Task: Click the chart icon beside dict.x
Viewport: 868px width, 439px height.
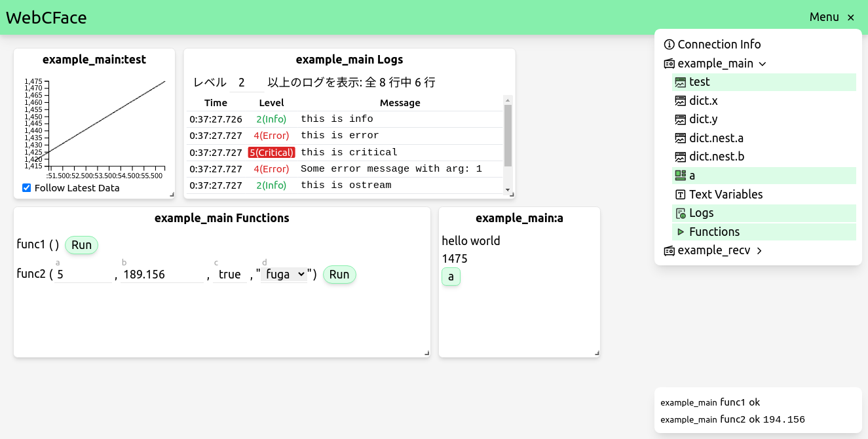Action: [680, 101]
